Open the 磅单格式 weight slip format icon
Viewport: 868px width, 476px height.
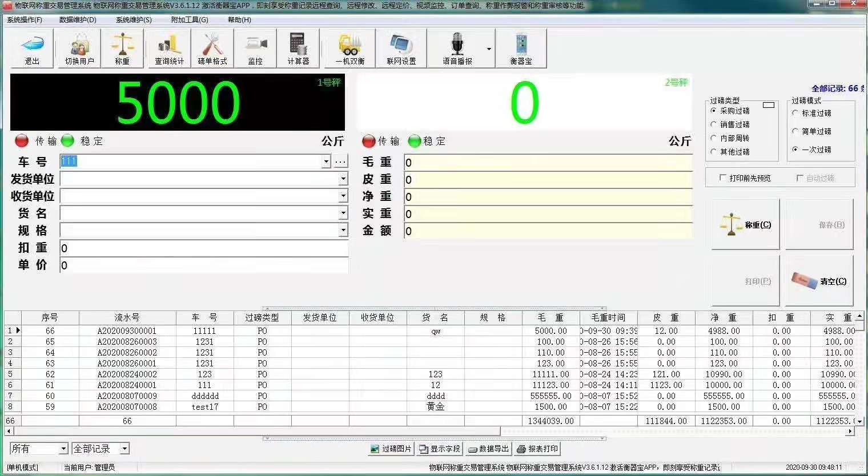click(211, 48)
